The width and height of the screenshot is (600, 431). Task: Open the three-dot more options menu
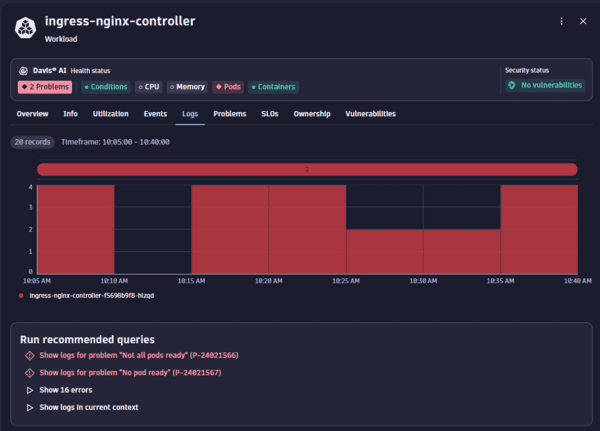coord(559,20)
